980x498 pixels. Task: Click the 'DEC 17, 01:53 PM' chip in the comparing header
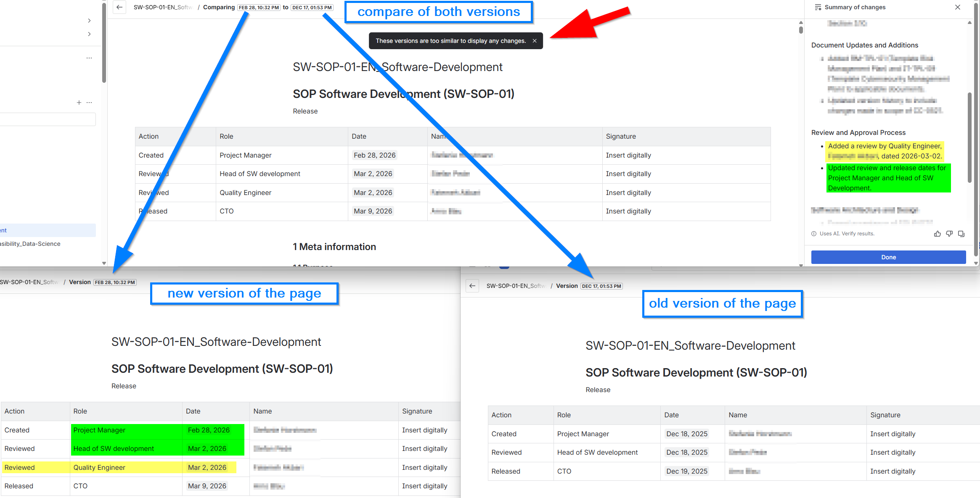pos(312,8)
